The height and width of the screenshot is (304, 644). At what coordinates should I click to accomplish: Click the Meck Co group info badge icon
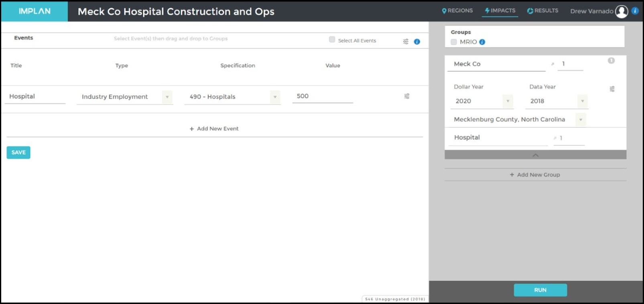(x=611, y=61)
